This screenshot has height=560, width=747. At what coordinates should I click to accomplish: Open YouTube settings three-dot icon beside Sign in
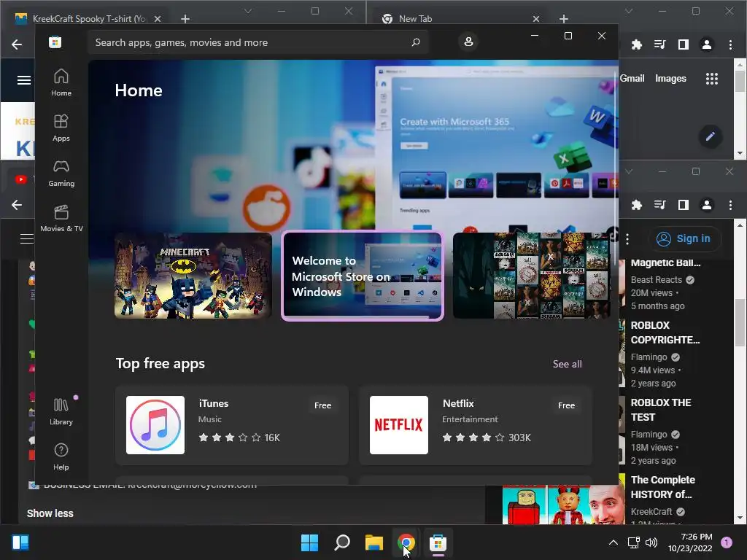point(627,238)
